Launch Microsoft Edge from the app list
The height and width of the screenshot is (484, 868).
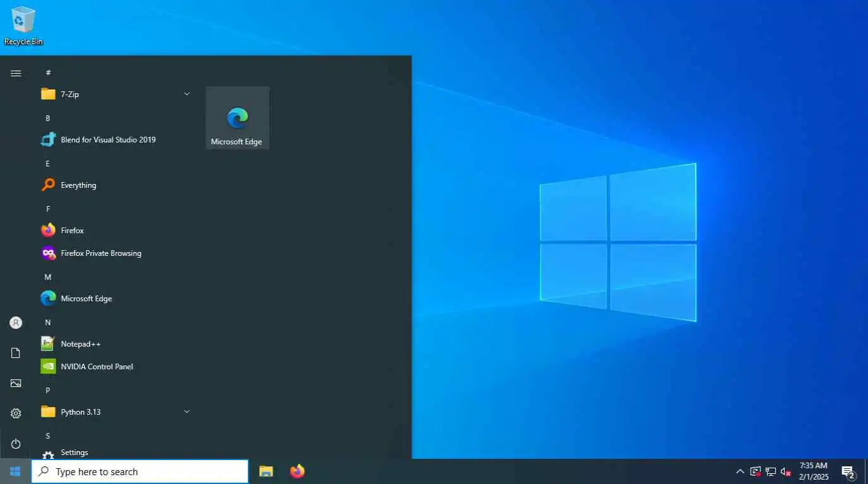point(117,299)
